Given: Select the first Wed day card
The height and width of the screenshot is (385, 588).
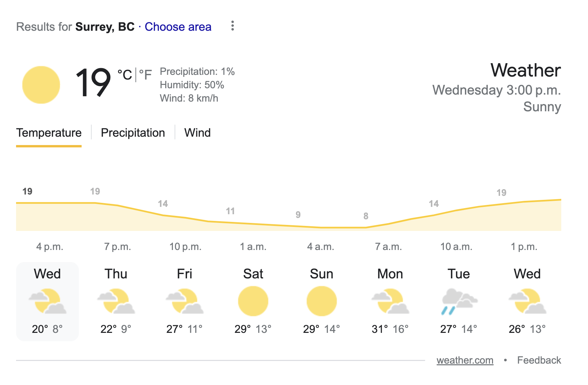Looking at the screenshot, I should click(x=47, y=301).
